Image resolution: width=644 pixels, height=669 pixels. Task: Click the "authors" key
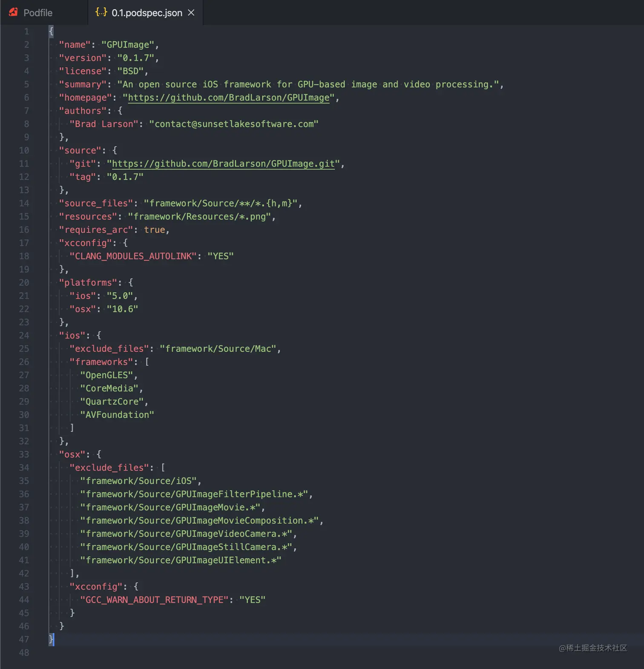pos(83,111)
